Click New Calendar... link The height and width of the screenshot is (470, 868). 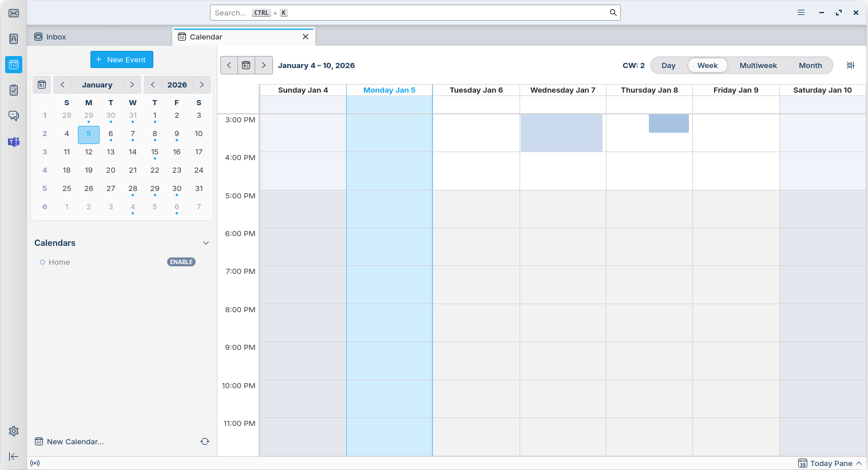tap(75, 441)
